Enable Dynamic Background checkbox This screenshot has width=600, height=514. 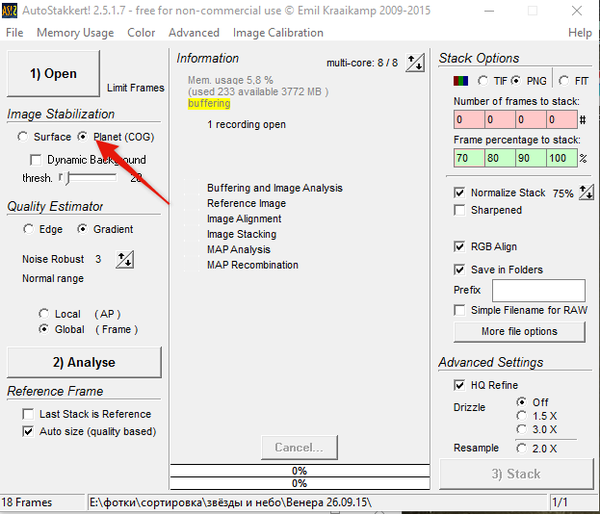point(37,160)
